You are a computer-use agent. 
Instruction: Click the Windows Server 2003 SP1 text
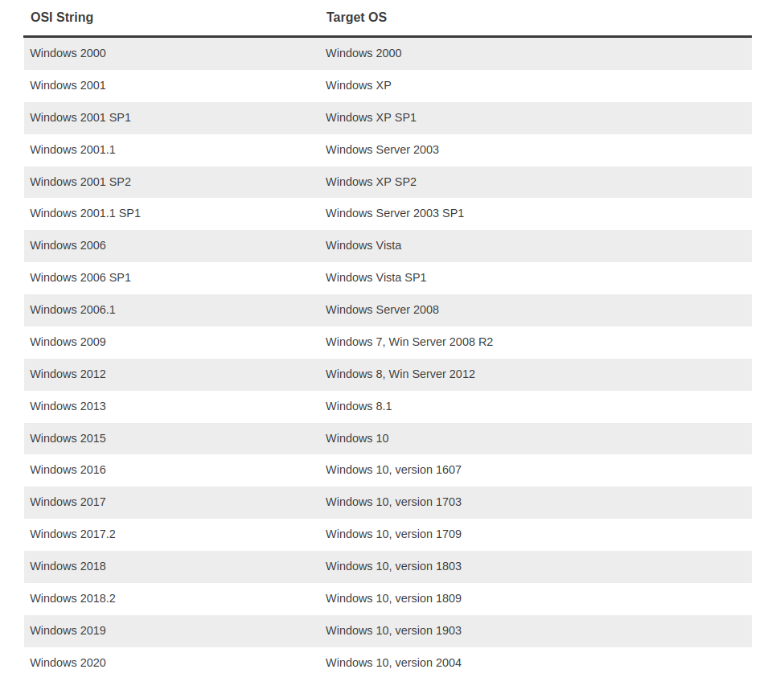tap(394, 213)
